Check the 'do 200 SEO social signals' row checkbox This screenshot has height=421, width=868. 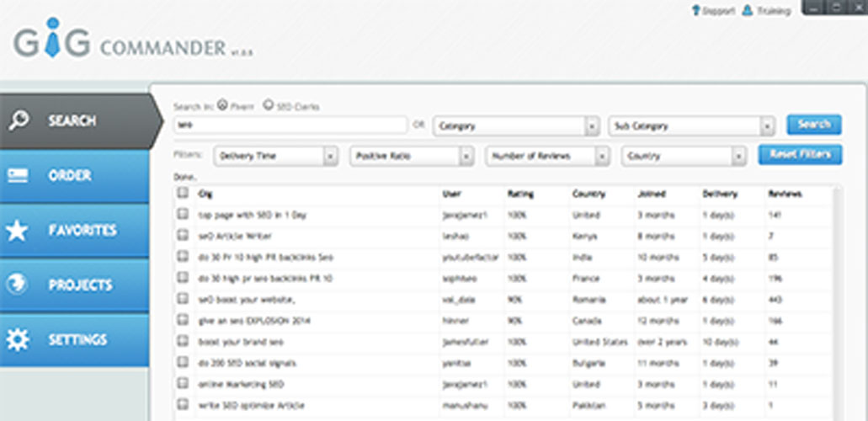pos(183,362)
